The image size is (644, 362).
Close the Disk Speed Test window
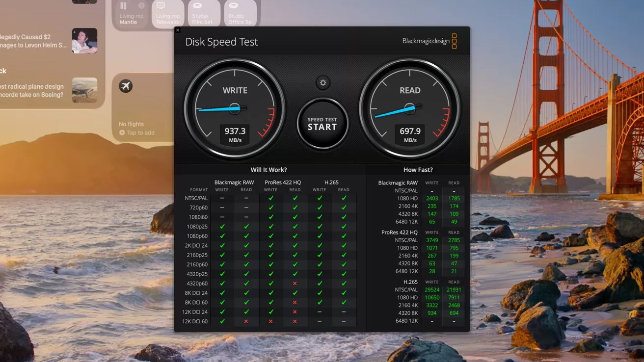[178, 30]
